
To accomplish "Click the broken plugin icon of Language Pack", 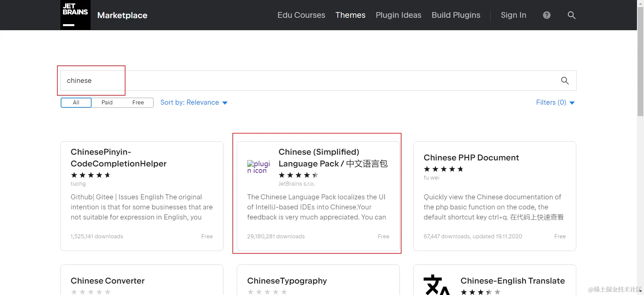I will (x=259, y=167).
